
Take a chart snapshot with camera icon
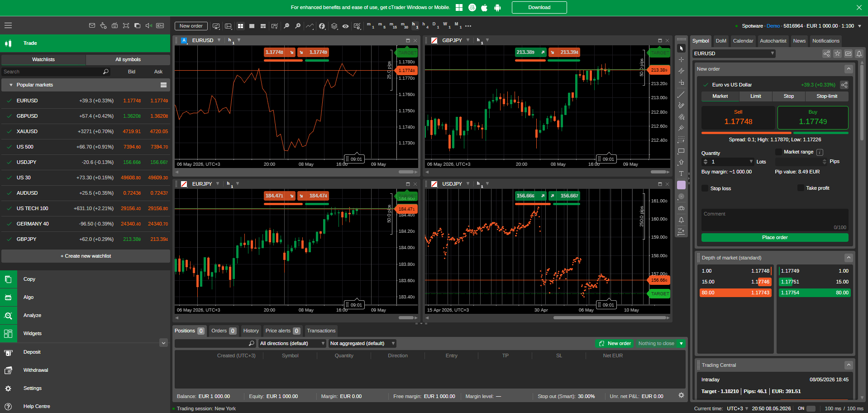coord(681,208)
